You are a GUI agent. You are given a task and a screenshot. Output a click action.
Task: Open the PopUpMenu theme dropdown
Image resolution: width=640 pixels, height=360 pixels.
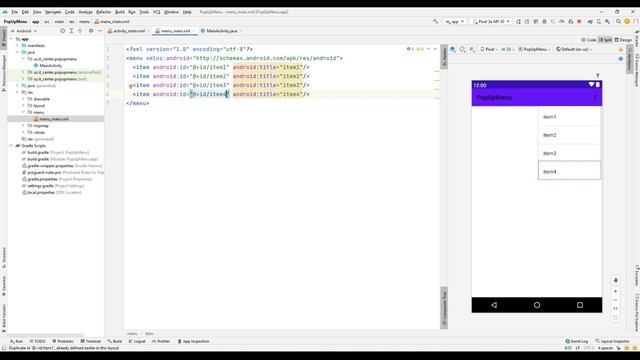coord(534,49)
